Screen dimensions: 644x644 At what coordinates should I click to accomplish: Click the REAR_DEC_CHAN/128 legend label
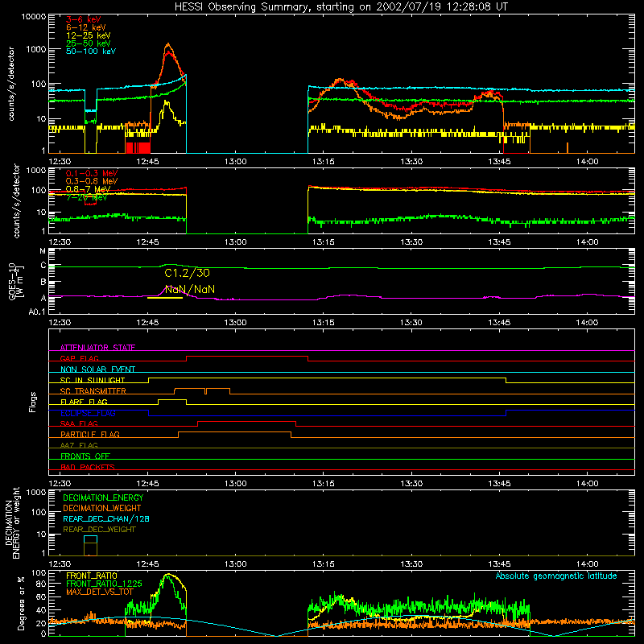(106, 519)
